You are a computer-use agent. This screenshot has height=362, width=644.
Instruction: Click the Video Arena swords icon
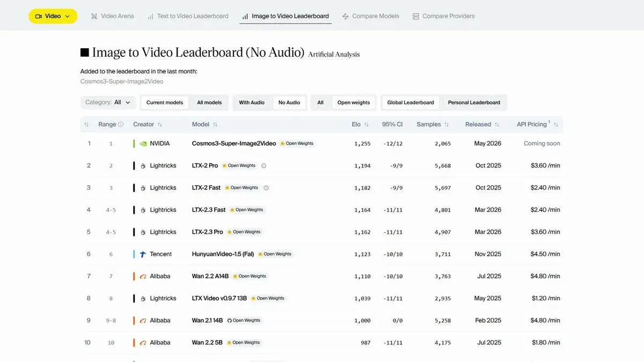coord(94,16)
